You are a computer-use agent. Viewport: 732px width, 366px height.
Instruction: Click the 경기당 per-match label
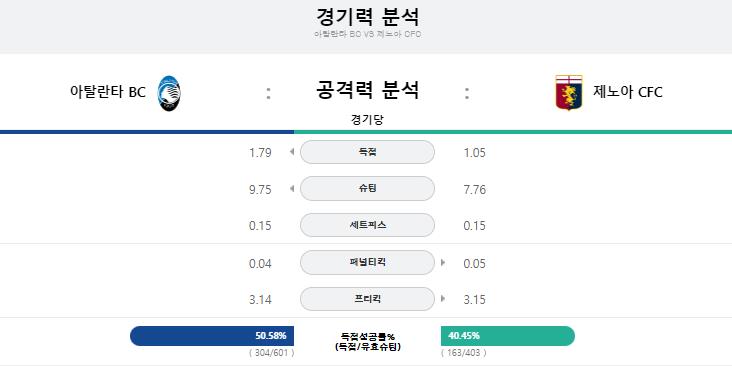click(x=367, y=120)
